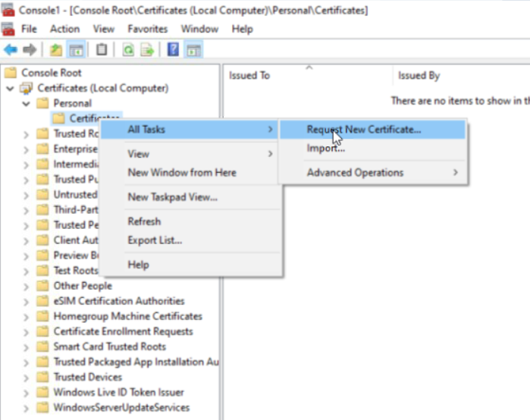Click the Forward arrow toolbar icon

(x=30, y=50)
